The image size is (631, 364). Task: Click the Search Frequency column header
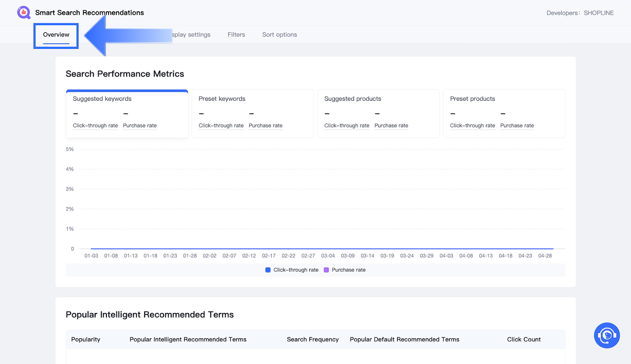[312, 340]
